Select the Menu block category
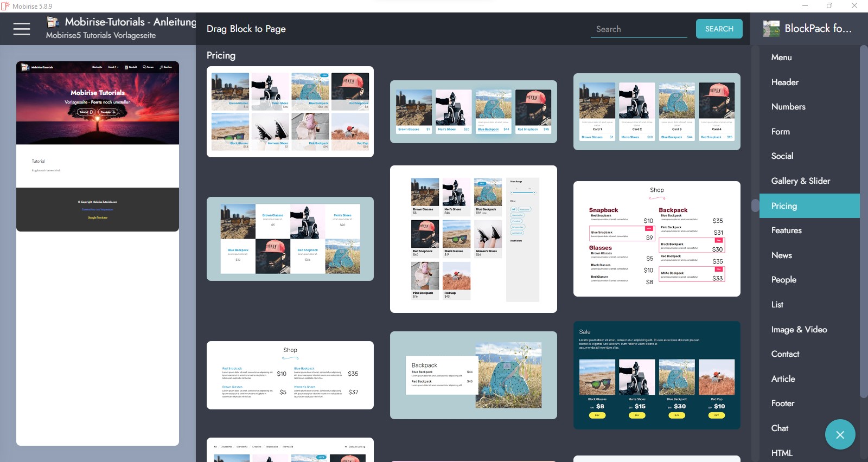The height and width of the screenshot is (462, 868). pyautogui.click(x=781, y=57)
